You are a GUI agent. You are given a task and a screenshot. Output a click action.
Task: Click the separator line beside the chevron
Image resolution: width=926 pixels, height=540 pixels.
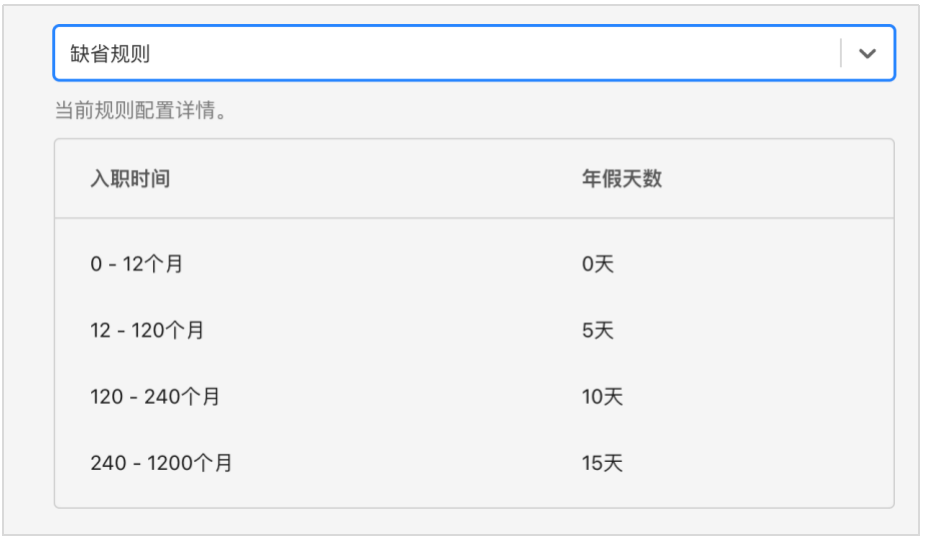pos(841,53)
